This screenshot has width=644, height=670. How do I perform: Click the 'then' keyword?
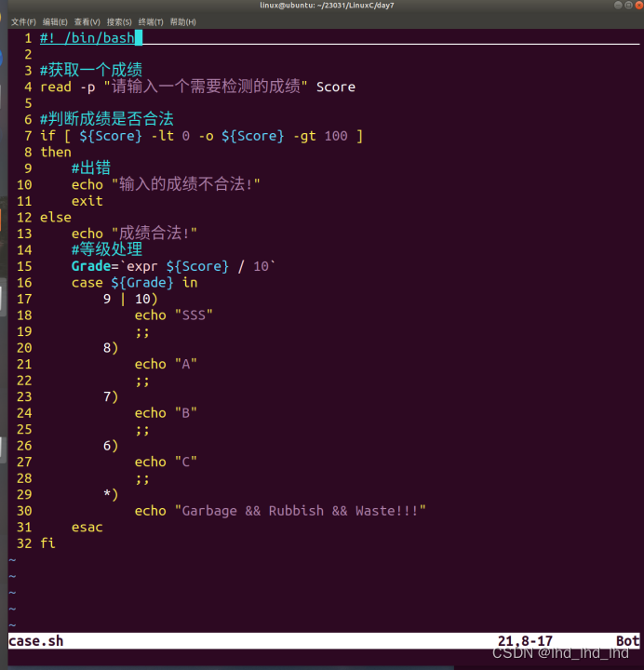pos(56,152)
